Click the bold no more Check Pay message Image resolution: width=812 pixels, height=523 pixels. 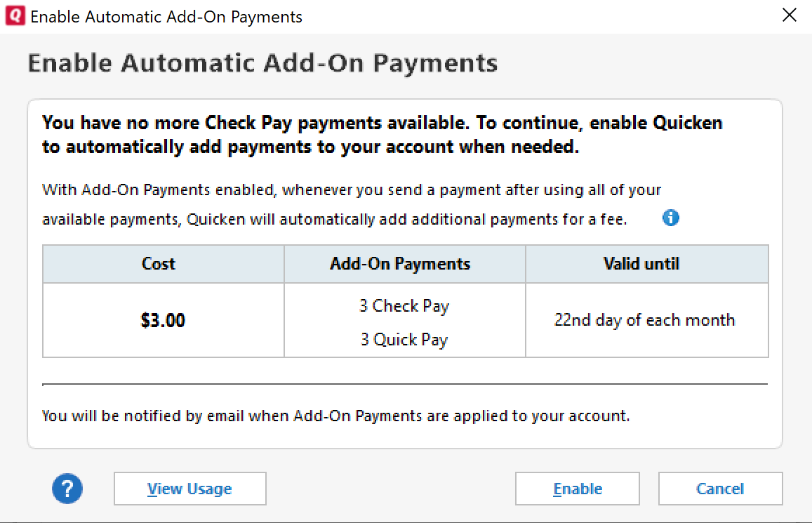pyautogui.click(x=382, y=135)
